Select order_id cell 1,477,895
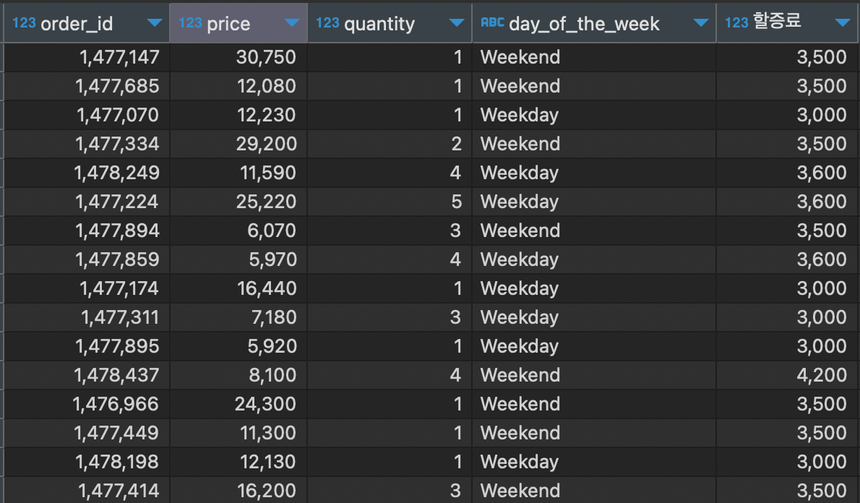Viewport: 860px width, 503px height. [x=87, y=346]
